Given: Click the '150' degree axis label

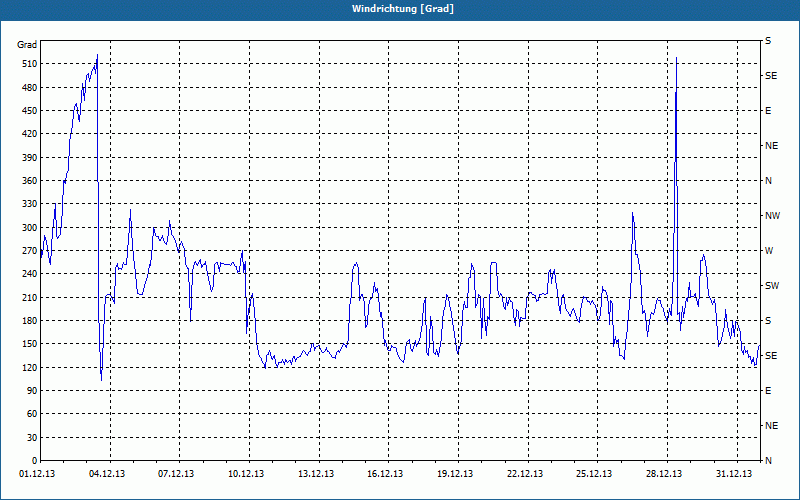Looking at the screenshot, I should [x=30, y=344].
